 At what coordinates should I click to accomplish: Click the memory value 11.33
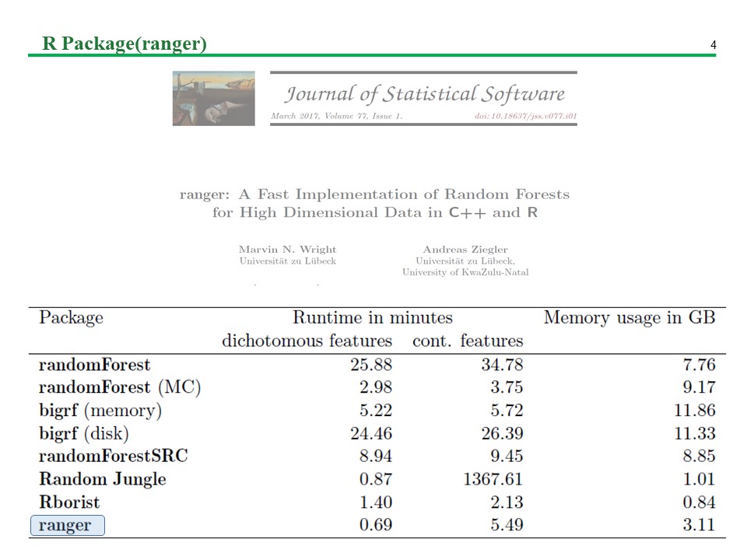pos(695,433)
